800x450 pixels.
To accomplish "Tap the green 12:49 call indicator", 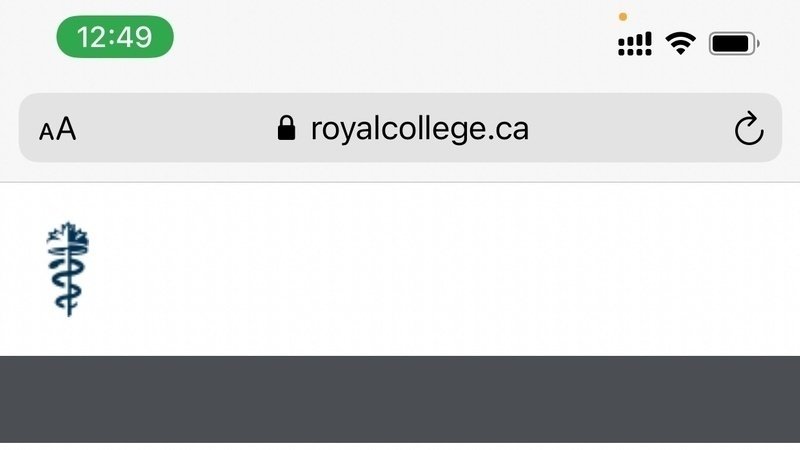I will (115, 37).
